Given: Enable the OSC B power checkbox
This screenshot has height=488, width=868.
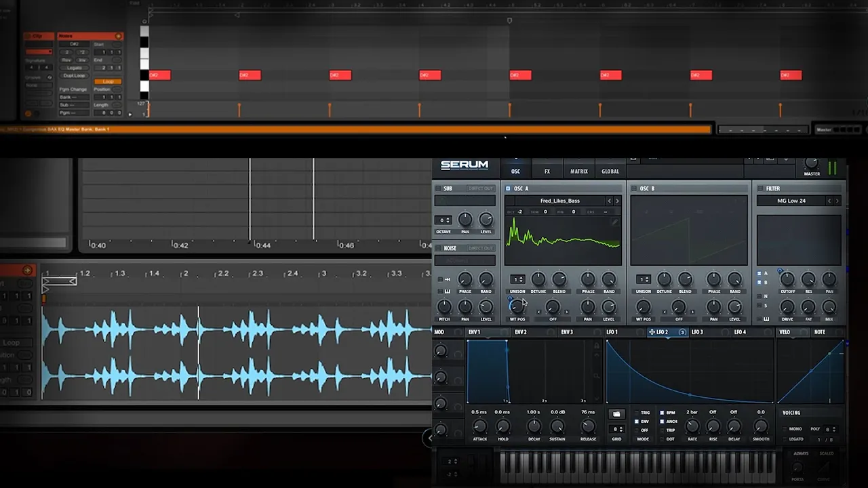Looking at the screenshot, I should (634, 188).
